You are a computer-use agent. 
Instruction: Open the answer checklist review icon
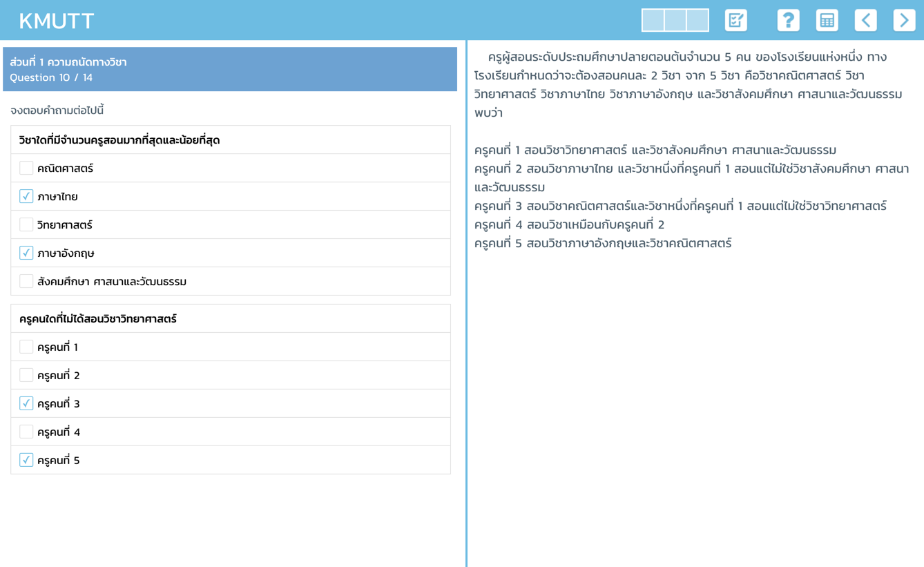point(735,20)
